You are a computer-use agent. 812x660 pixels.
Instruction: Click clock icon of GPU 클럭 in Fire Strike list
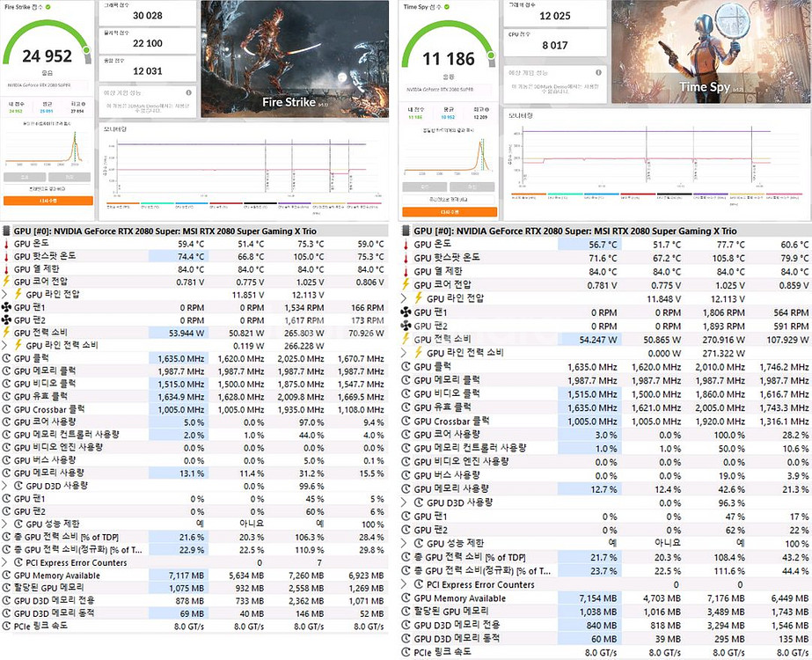click(6, 358)
